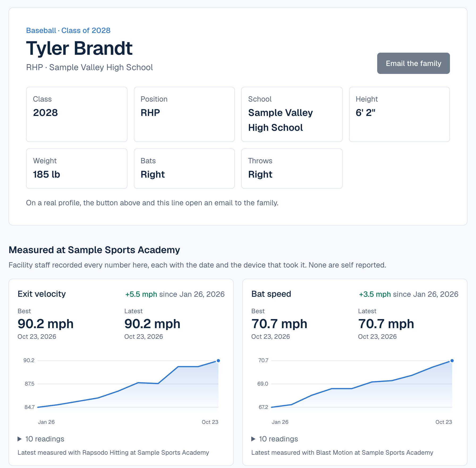476x468 pixels.
Task: Click the "84.7" axis label on Exit velocity chart
Action: pyautogui.click(x=29, y=407)
